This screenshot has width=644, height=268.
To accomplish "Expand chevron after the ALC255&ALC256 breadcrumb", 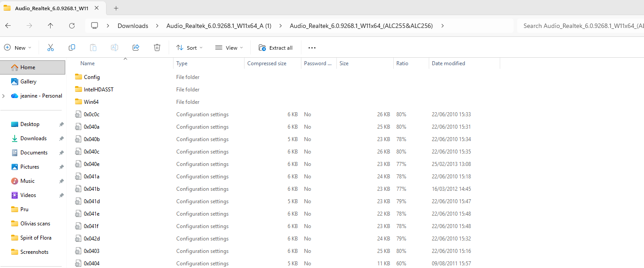I will (443, 26).
